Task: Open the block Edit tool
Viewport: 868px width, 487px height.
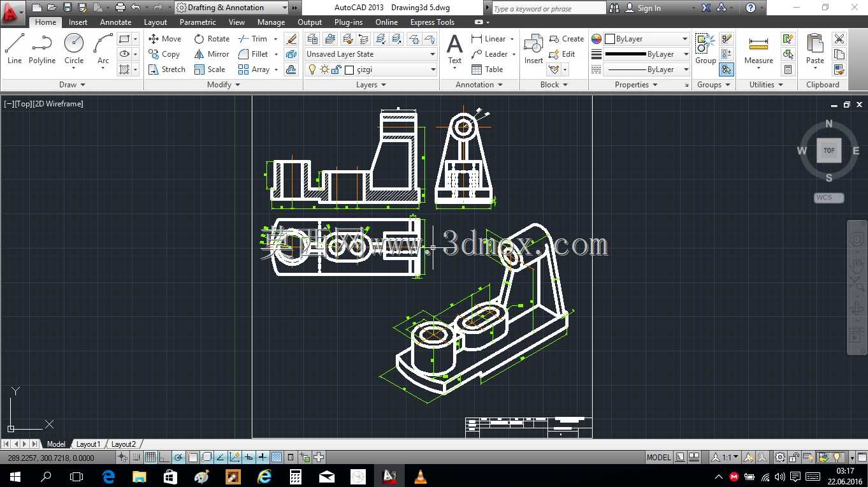Action: point(562,54)
